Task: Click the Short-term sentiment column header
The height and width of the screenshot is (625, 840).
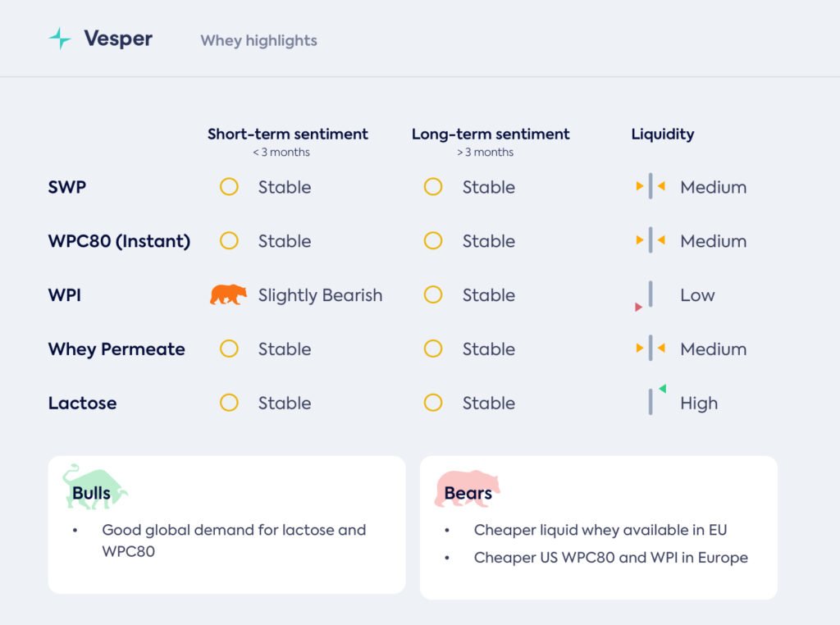Action: click(x=287, y=135)
